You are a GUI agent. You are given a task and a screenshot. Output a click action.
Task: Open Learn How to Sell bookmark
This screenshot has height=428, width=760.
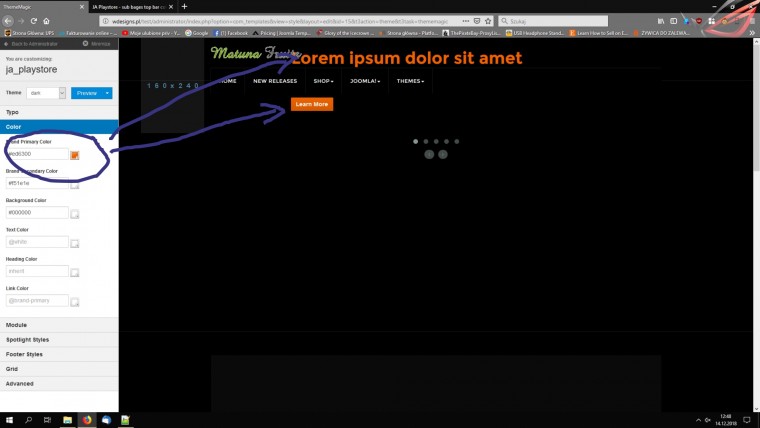coord(598,33)
